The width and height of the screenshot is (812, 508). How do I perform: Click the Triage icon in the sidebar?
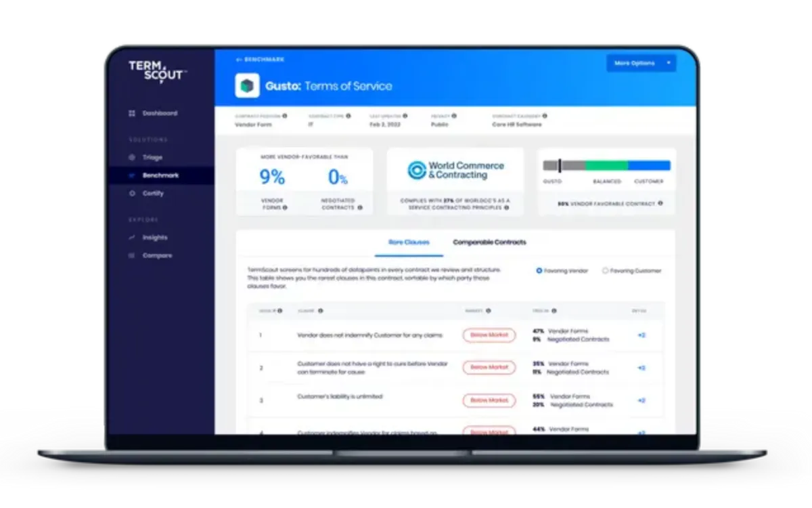click(132, 157)
